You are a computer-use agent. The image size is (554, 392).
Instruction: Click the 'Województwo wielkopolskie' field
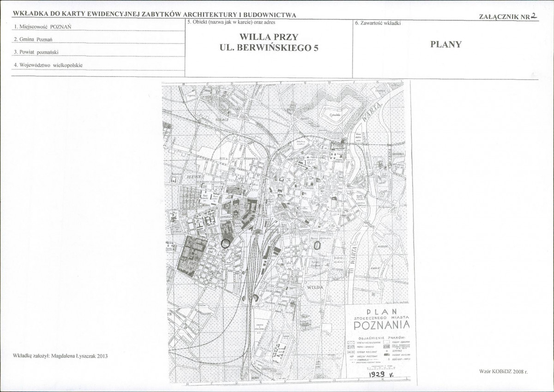pyautogui.click(x=98, y=65)
